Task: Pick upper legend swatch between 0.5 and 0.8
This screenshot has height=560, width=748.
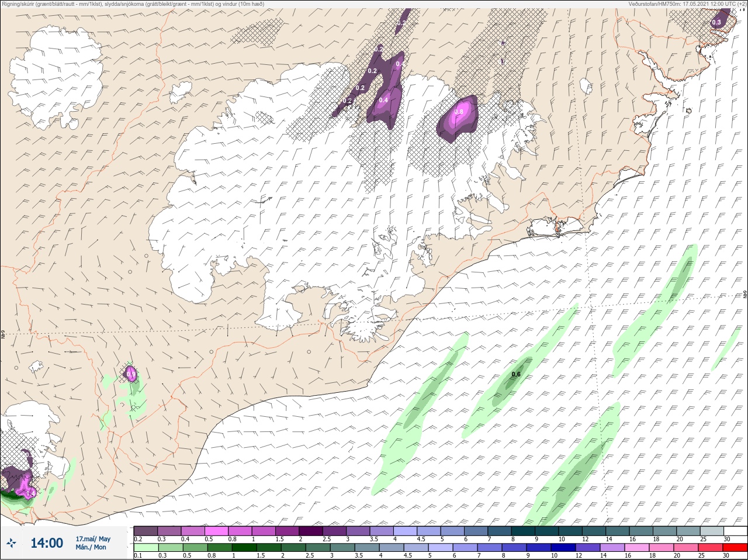Action: (x=216, y=531)
